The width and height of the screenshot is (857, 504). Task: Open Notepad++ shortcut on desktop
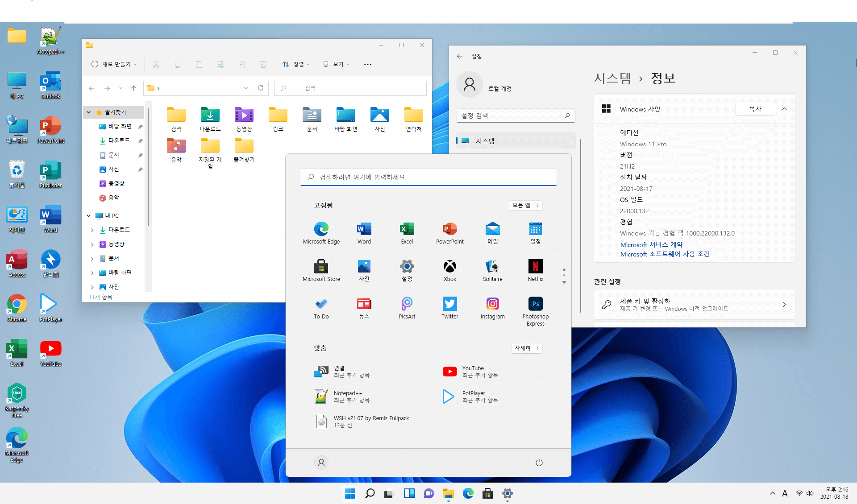pos(50,41)
